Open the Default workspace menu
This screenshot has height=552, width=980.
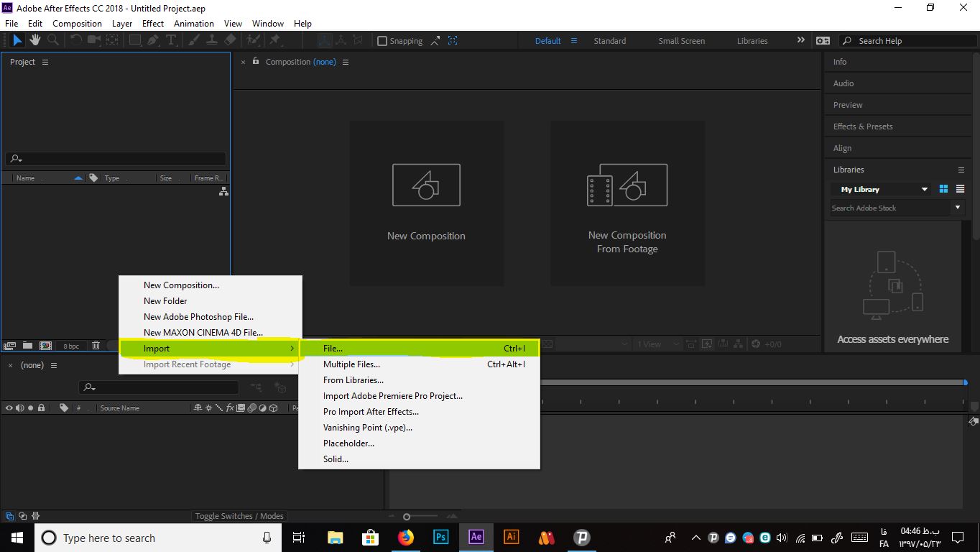(574, 41)
